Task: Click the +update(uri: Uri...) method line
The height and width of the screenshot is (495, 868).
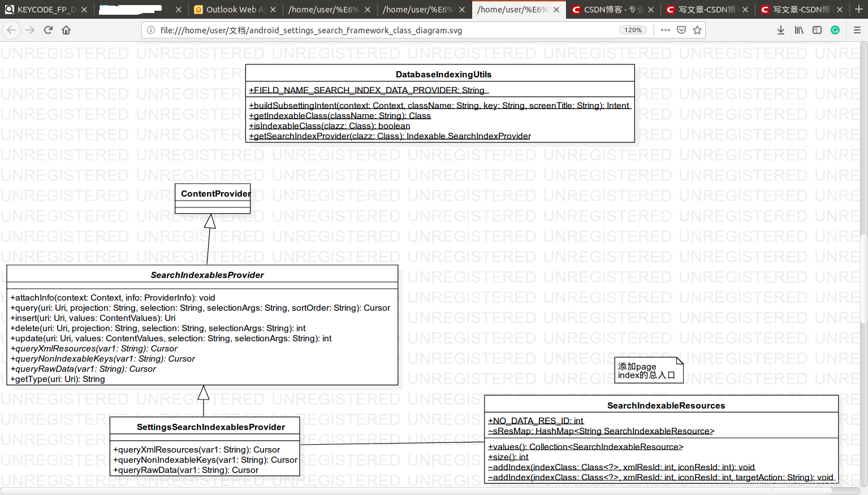Action: coord(171,338)
